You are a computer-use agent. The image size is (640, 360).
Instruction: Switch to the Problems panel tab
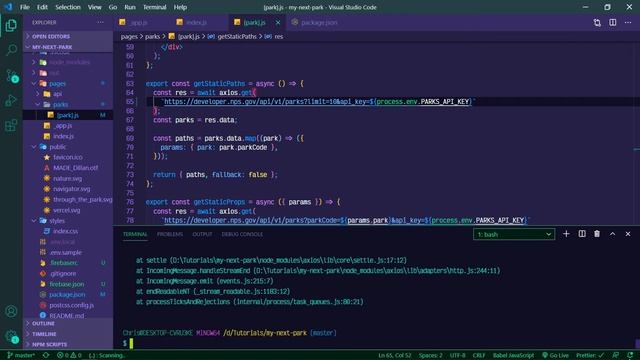point(170,234)
